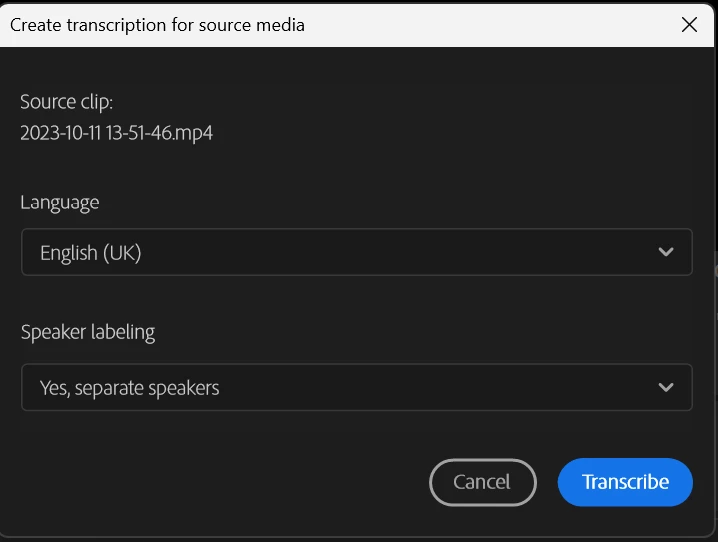This screenshot has height=542, width=718.
Task: Open the English (UK) language dropdown
Action: coord(357,252)
